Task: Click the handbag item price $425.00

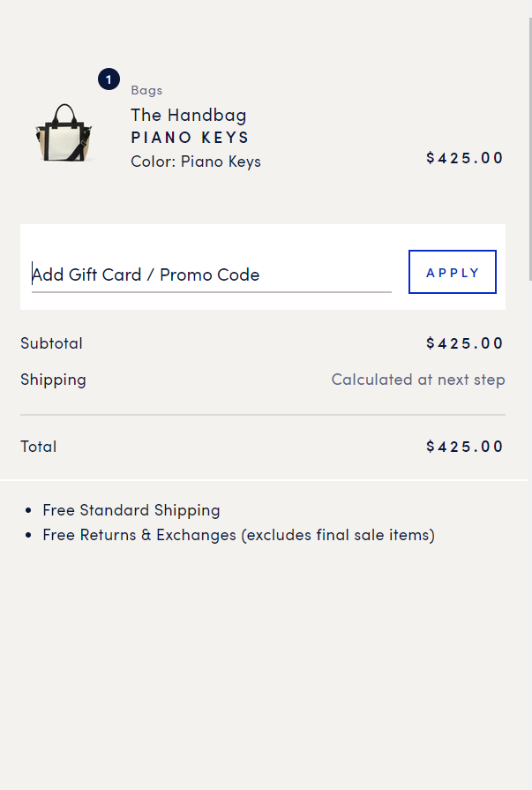Action: [x=465, y=158]
